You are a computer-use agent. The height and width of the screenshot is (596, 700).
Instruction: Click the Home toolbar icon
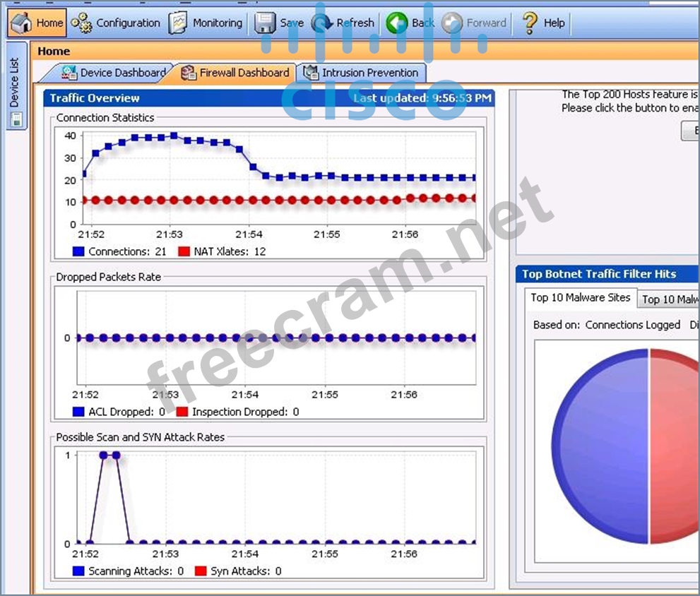pos(21,23)
